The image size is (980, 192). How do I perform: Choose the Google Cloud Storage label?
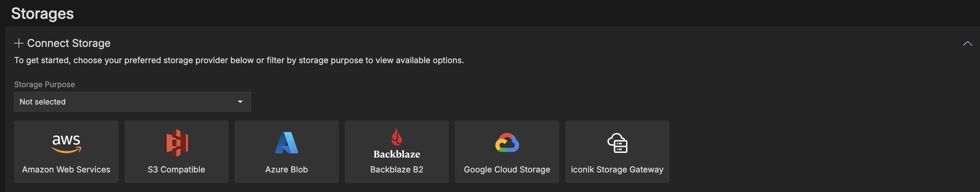coord(507,169)
